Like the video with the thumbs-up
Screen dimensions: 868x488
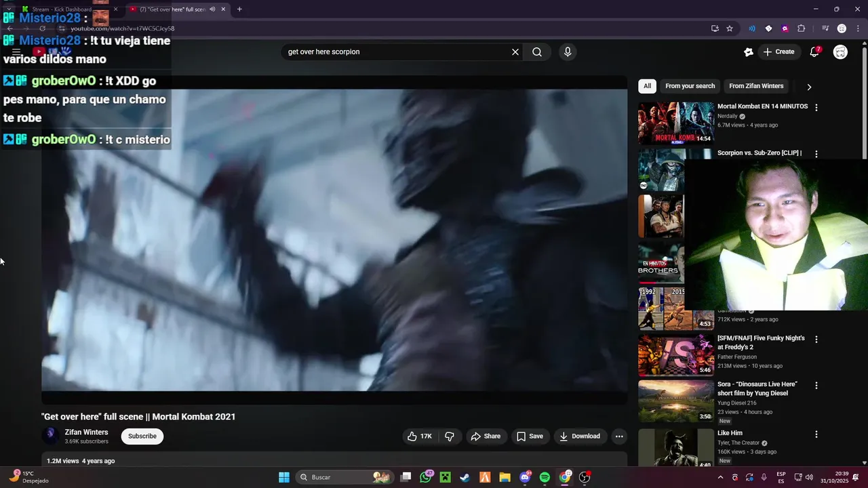coord(420,436)
